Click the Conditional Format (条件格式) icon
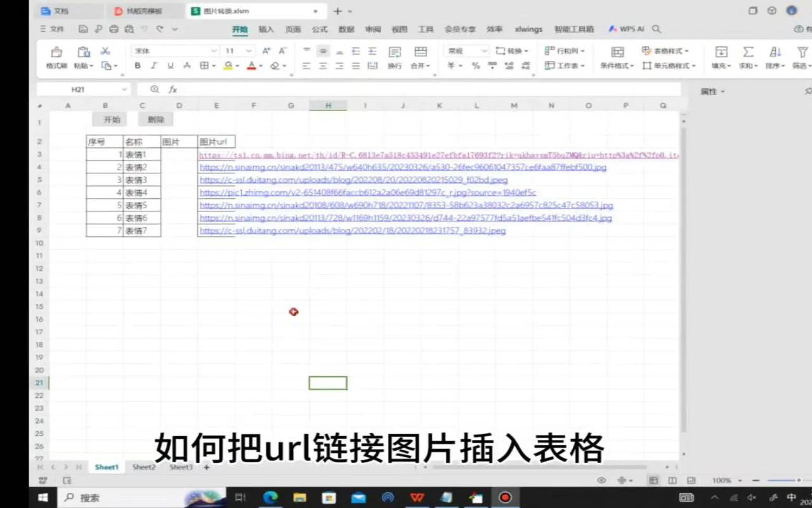Viewport: 812px width, 508px height. [617, 52]
